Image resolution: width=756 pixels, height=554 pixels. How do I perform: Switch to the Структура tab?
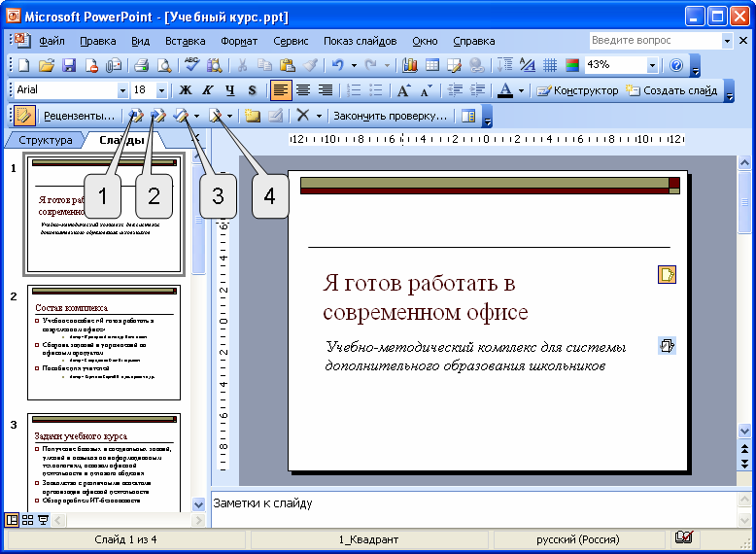tap(46, 140)
